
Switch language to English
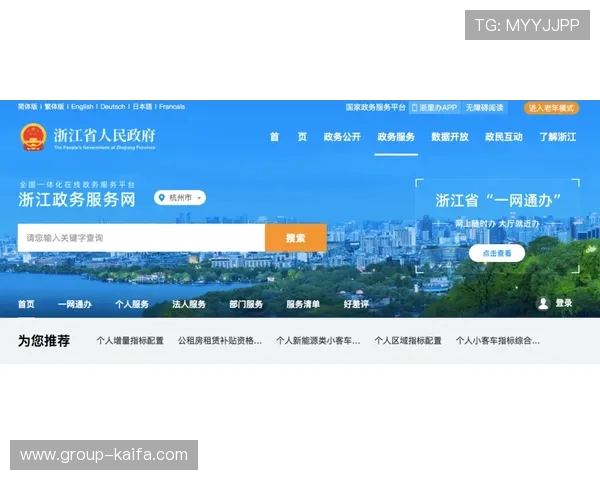(x=82, y=106)
